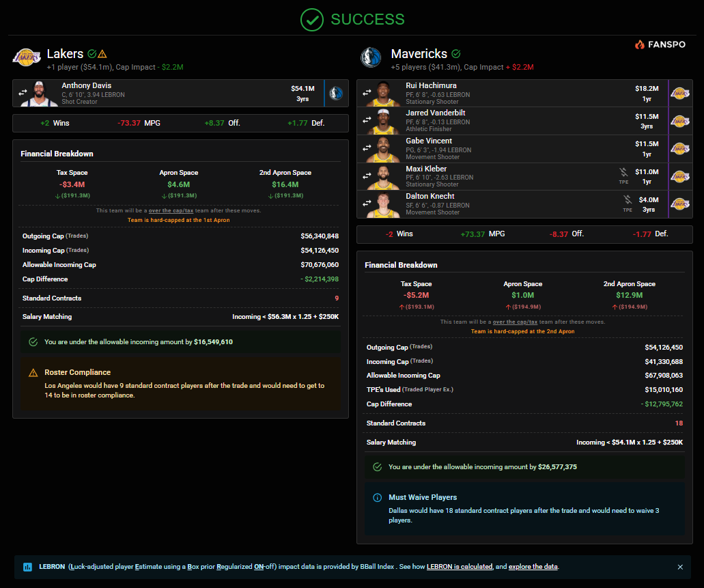The width and height of the screenshot is (704, 588).
Task: Click 'Team is hard-capped at the 2nd Apron'
Action: pyautogui.click(x=522, y=331)
